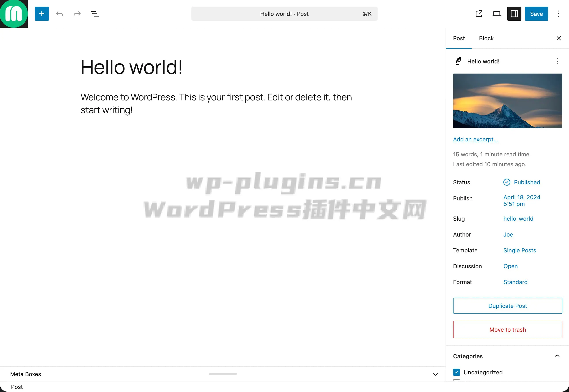569x392 pixels.
Task: Change the author Joe
Action: pos(508,235)
